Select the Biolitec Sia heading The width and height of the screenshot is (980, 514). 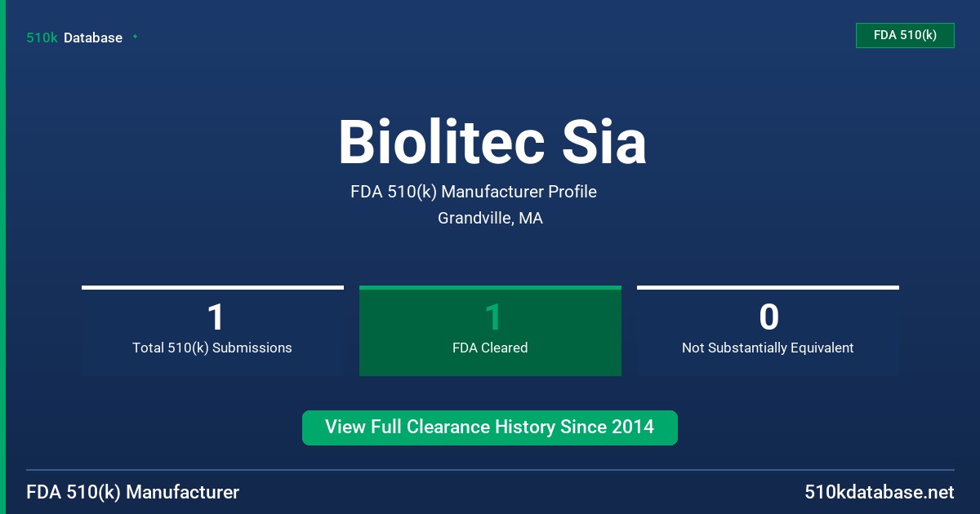[x=492, y=142]
